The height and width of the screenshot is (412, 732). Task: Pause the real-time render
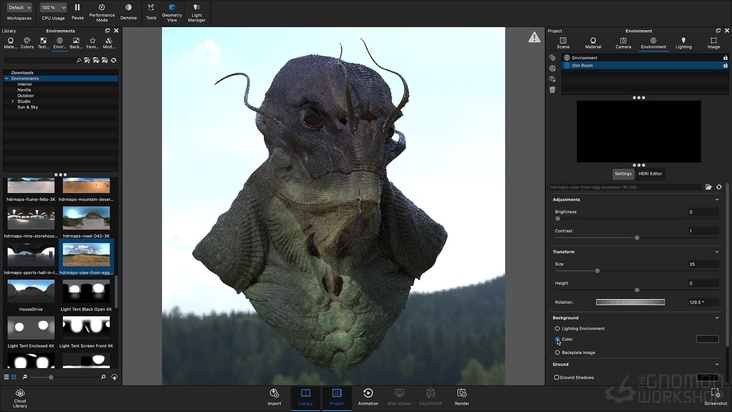(77, 11)
